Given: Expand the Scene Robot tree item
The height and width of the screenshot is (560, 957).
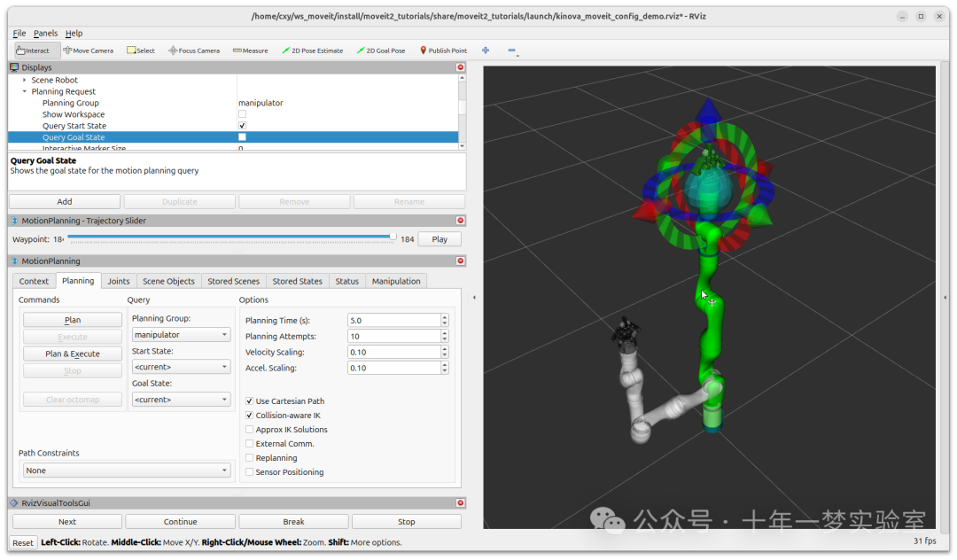Looking at the screenshot, I should click(25, 80).
